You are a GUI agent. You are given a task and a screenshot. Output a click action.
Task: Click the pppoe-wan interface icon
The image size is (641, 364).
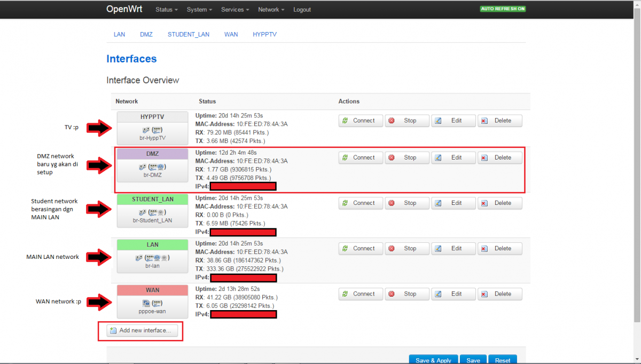152,303
